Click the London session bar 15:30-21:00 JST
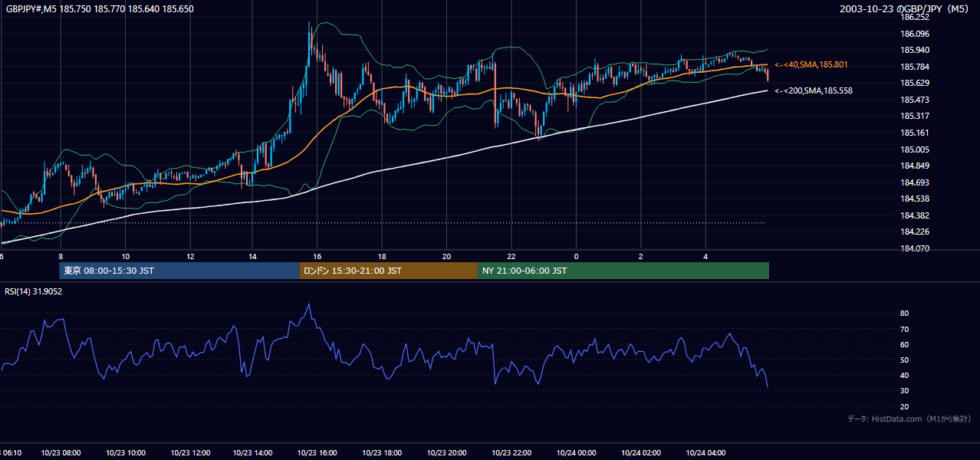980x460 pixels. click(x=389, y=271)
